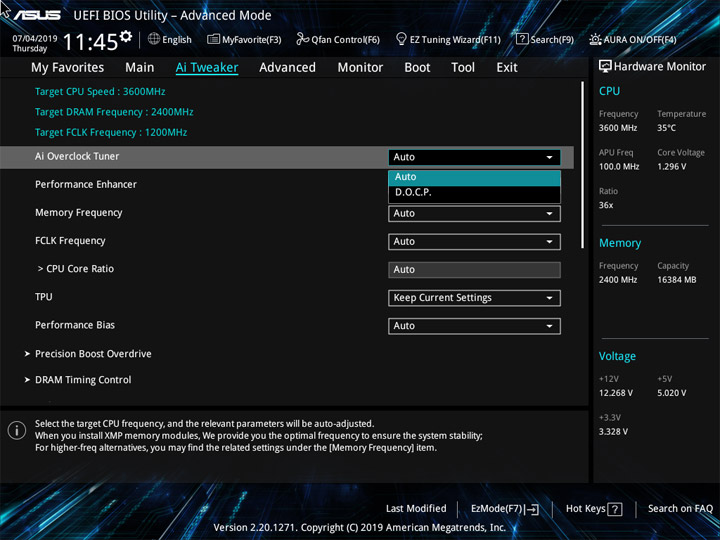
Task: Click Target CPU Speed : 3600MHz text
Action: tap(100, 91)
